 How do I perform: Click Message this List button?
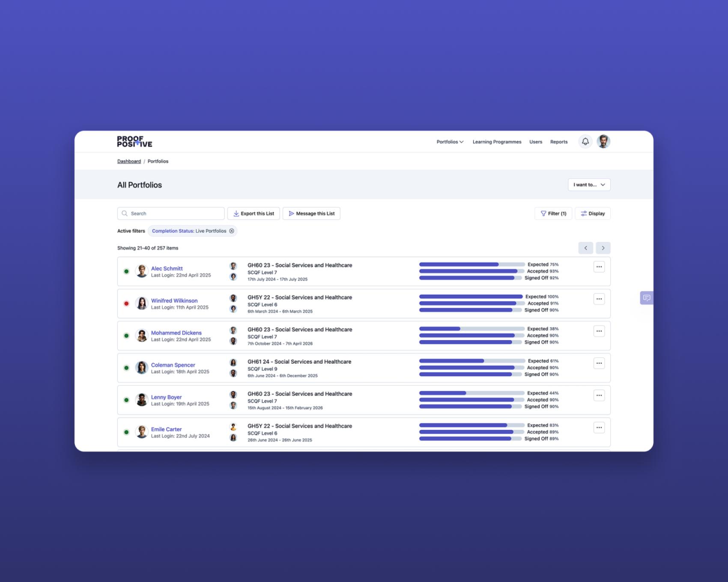311,214
